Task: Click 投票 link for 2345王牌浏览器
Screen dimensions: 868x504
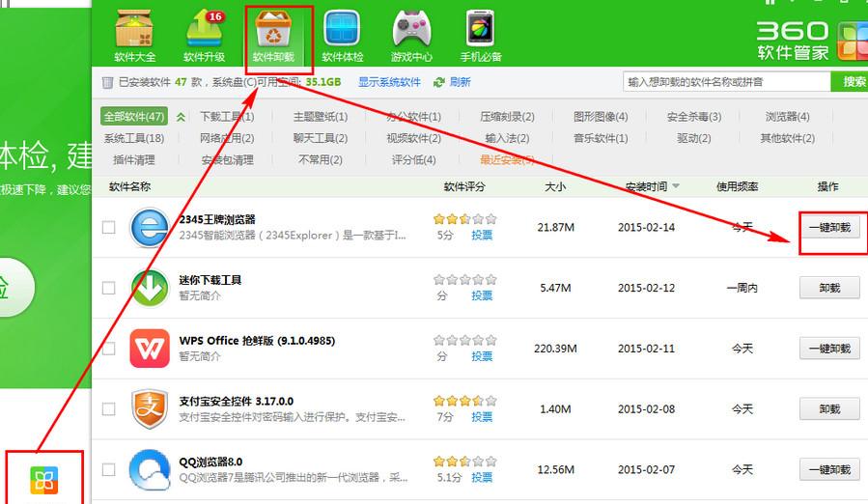Action: click(x=482, y=235)
